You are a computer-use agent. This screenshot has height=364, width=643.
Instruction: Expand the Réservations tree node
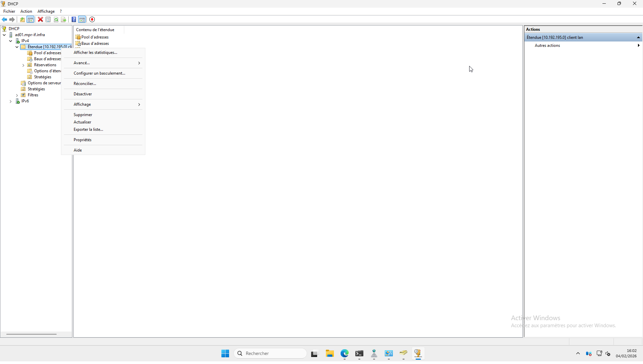click(x=23, y=65)
